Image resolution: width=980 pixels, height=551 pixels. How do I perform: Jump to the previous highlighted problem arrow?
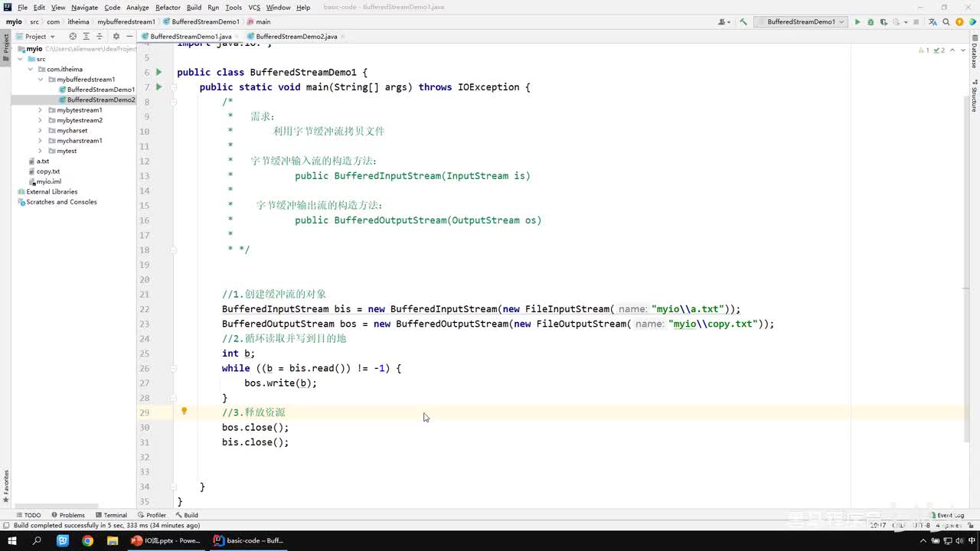[952, 51]
